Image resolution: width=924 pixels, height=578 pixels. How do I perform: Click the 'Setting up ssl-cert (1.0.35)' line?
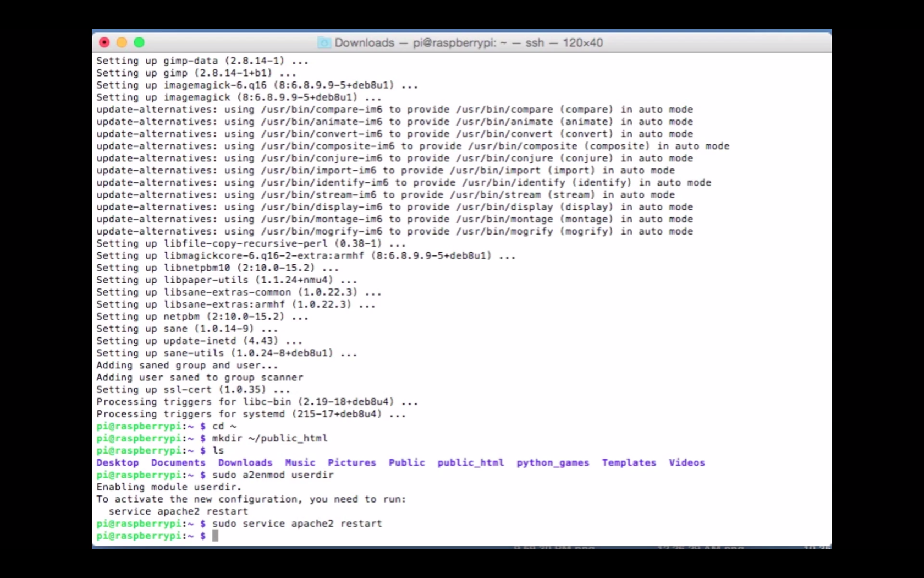(193, 389)
